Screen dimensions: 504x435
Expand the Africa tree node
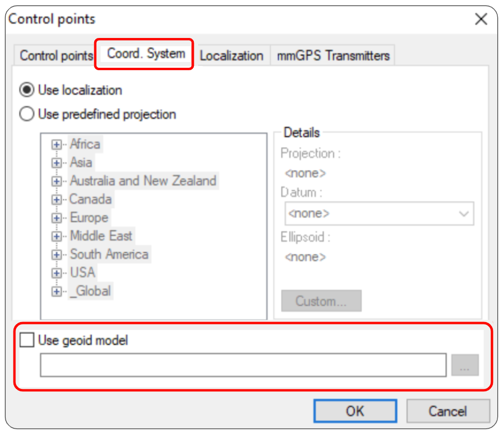pyautogui.click(x=57, y=145)
